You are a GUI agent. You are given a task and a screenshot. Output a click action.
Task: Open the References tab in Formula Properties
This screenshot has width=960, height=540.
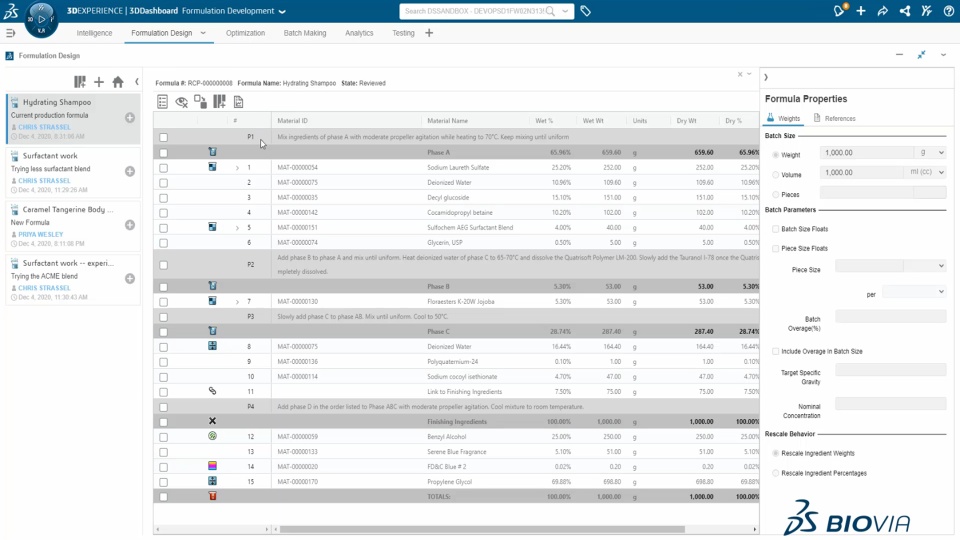coord(834,118)
